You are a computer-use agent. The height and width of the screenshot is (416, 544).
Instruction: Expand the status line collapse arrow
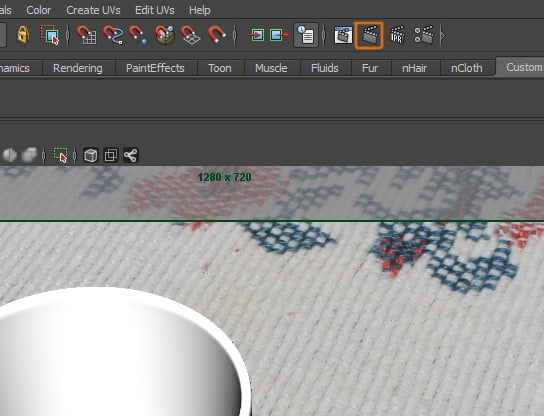[x=443, y=35]
